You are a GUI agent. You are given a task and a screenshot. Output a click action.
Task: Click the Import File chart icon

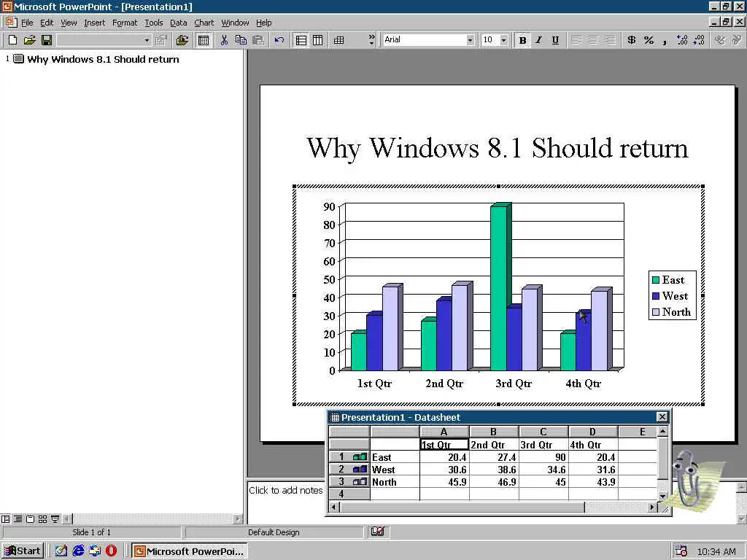[x=182, y=40]
